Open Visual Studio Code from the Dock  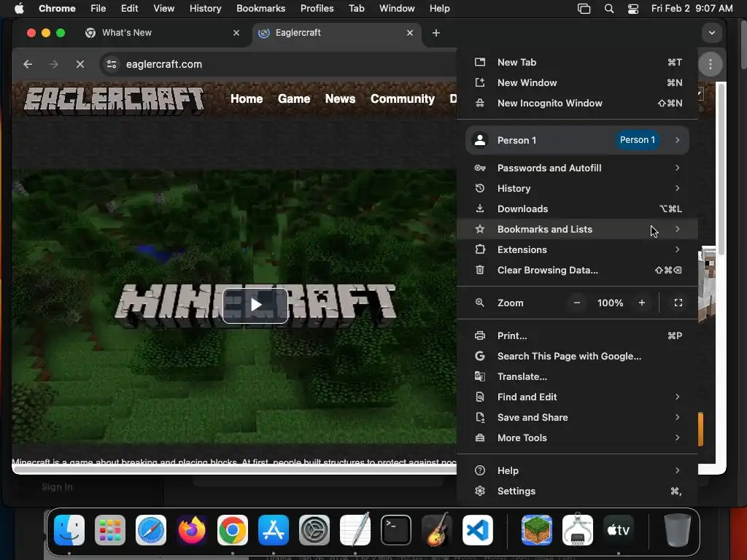pos(477,530)
